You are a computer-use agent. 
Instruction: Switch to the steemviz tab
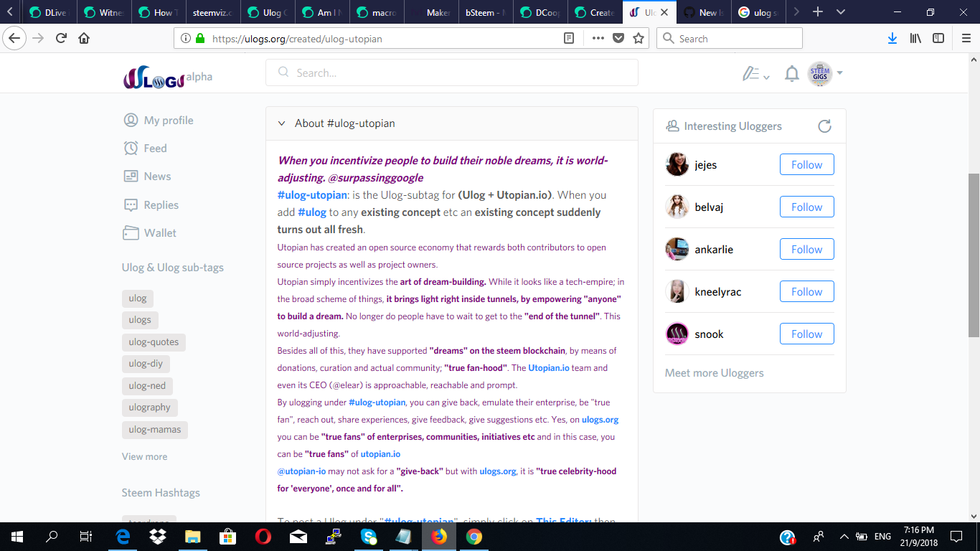212,12
